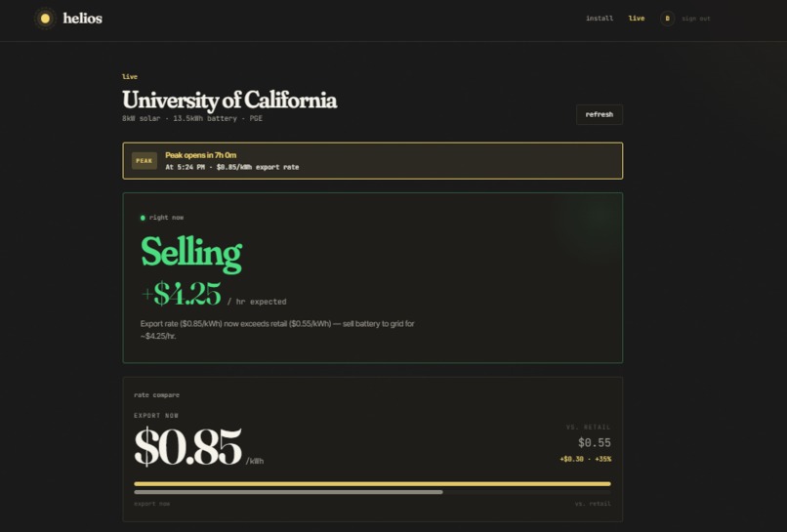The width and height of the screenshot is (787, 532).
Task: Switch to the live tab
Action: click(x=637, y=19)
